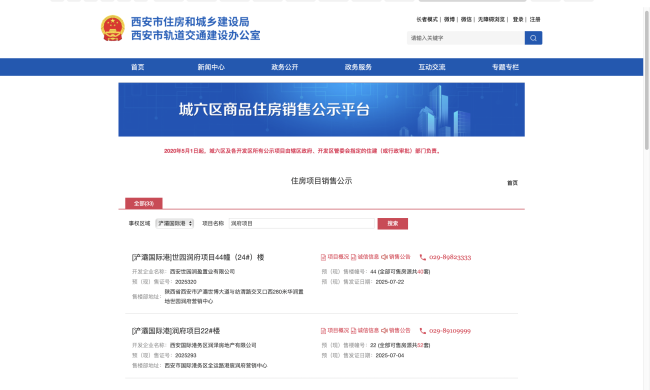Select the red 全部(33) tab
This screenshot has width=650, height=390.
[144, 203]
